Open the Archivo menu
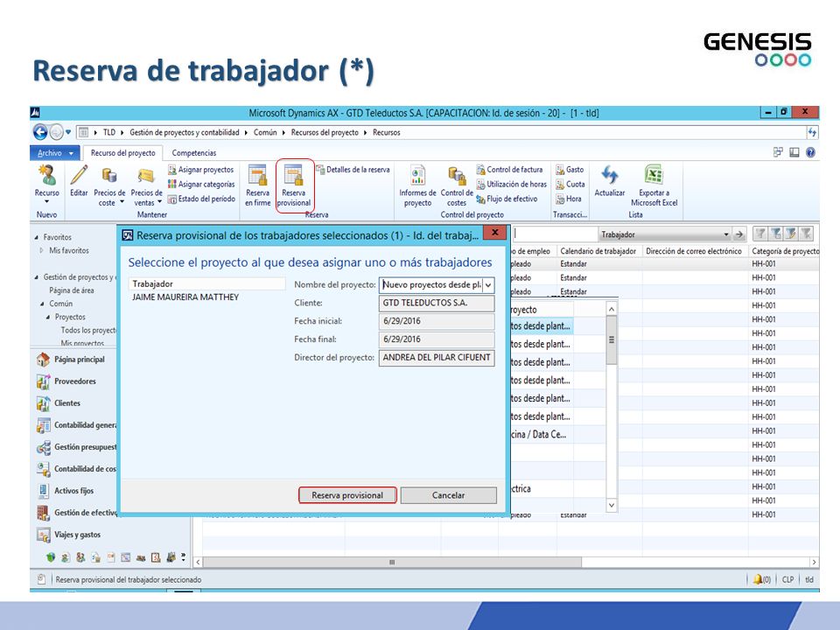Viewport: 840px width, 630px height. [x=54, y=153]
